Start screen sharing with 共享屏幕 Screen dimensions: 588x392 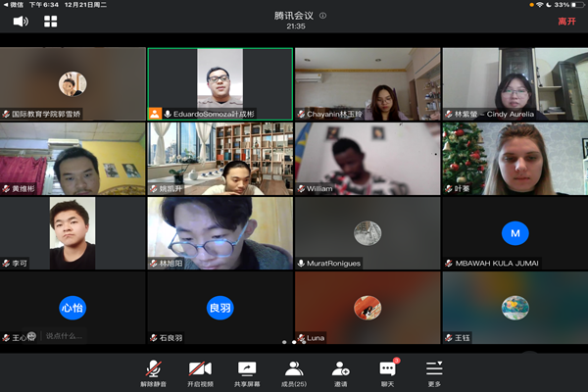(247, 372)
